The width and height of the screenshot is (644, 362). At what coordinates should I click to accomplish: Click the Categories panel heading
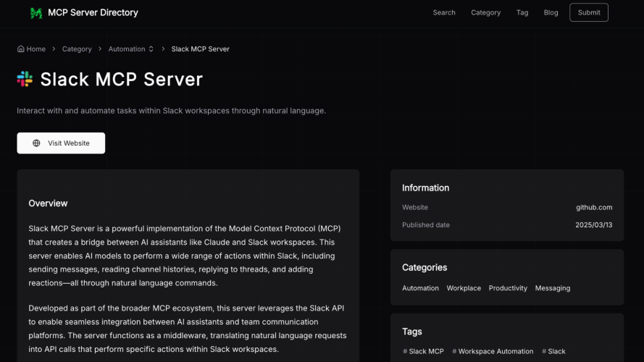[425, 268]
